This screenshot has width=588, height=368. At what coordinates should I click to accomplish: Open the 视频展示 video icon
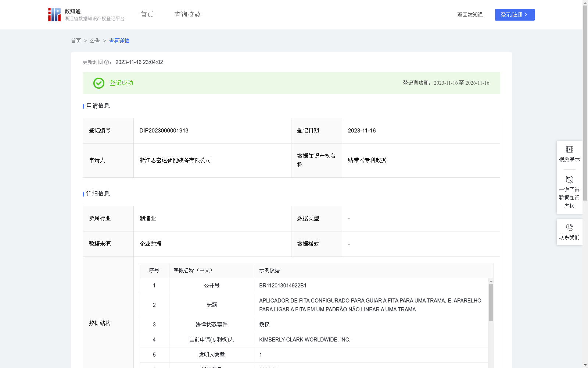coord(569,149)
